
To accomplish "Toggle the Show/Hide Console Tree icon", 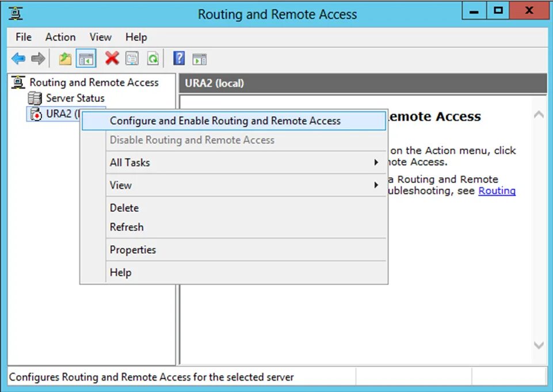I will tap(86, 58).
